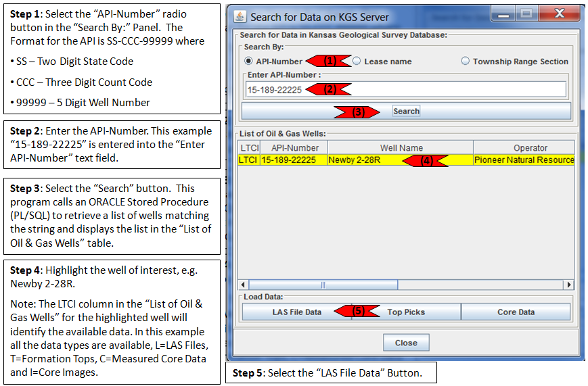The width and height of the screenshot is (588, 386).
Task: Click the API-Number column header
Action: click(x=294, y=148)
